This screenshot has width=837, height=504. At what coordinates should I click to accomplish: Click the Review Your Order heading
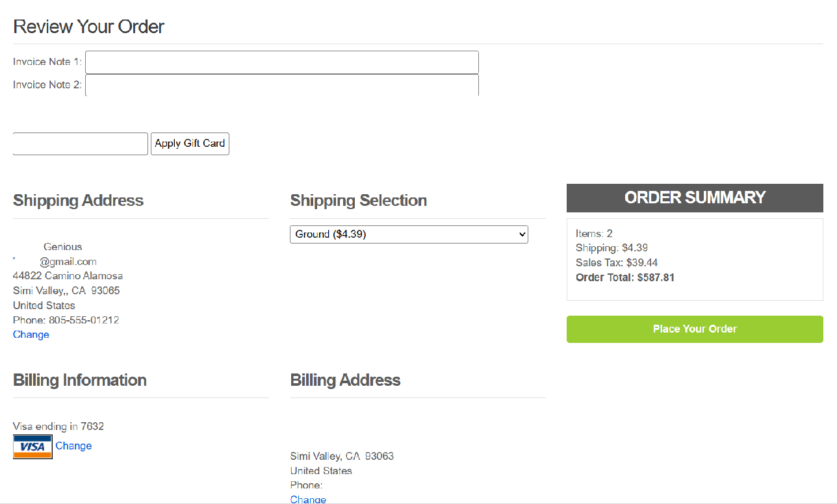88,27
